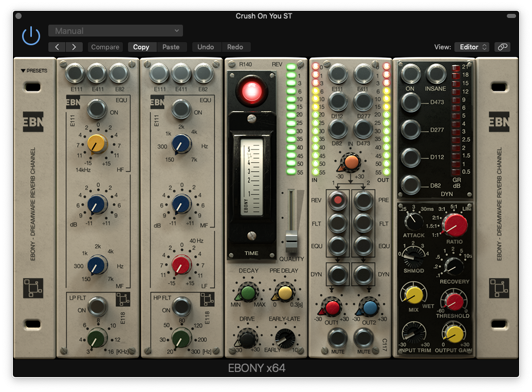The height and width of the screenshot is (392, 532).
Task: Select the D277 dynamics button
Action: click(411, 129)
